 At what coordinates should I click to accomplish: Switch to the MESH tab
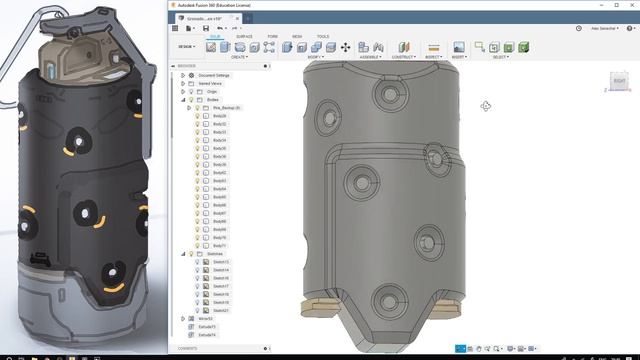click(x=297, y=37)
